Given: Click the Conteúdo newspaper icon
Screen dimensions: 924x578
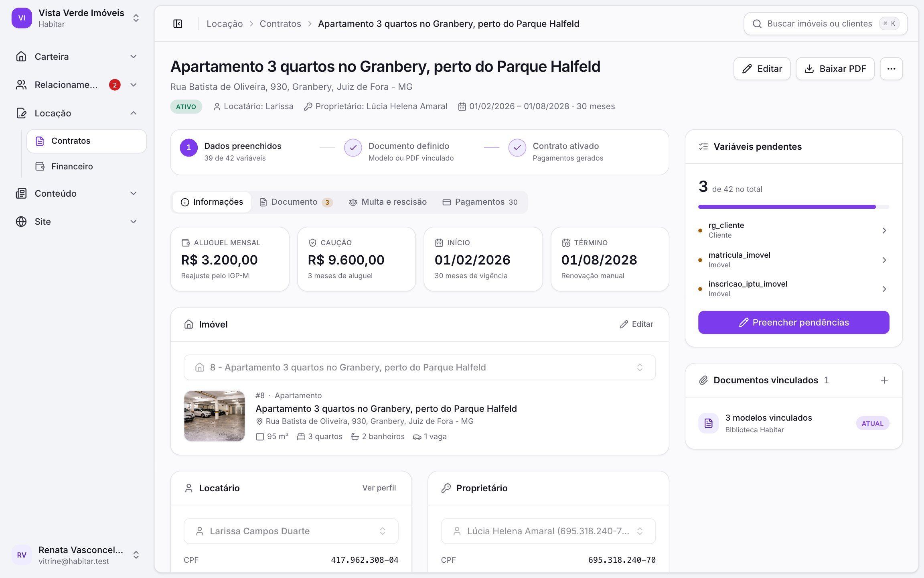Looking at the screenshot, I should [21, 193].
